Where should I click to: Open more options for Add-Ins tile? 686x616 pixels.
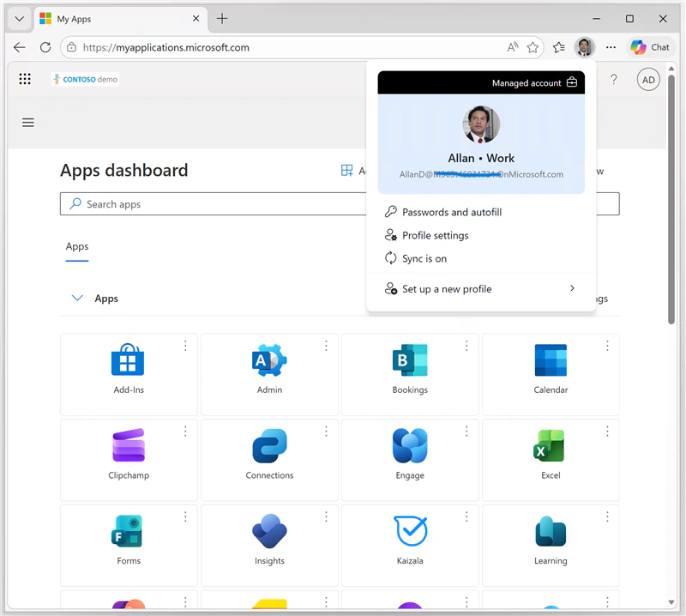tap(185, 346)
